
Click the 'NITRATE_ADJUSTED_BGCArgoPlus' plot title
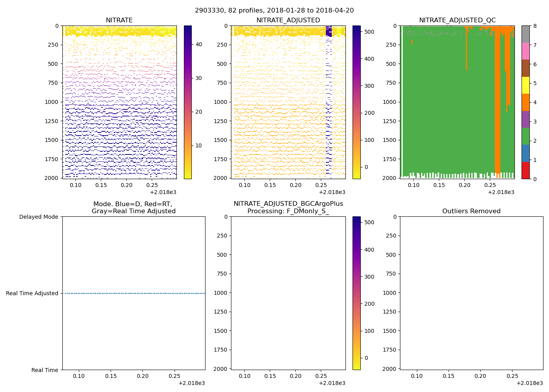click(x=288, y=204)
